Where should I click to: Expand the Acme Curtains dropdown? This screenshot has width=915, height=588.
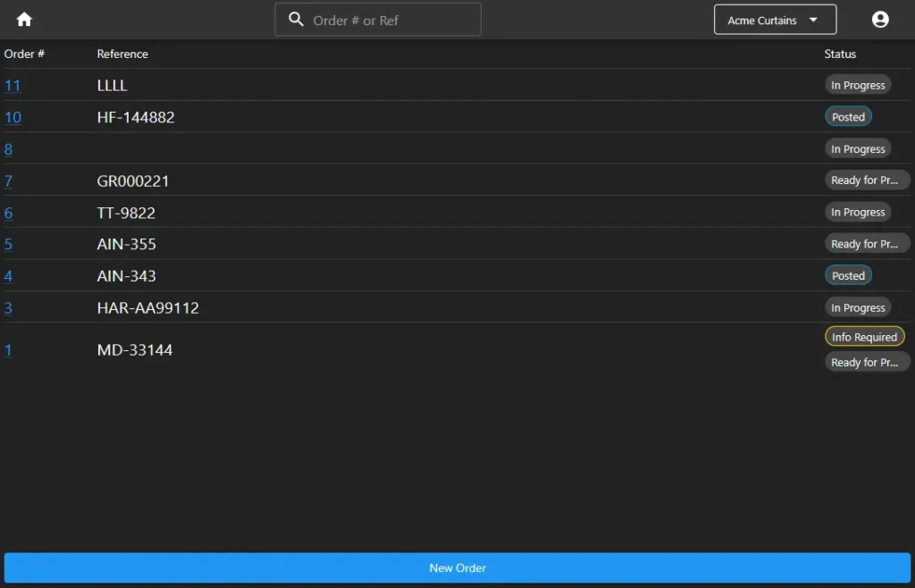click(x=775, y=20)
